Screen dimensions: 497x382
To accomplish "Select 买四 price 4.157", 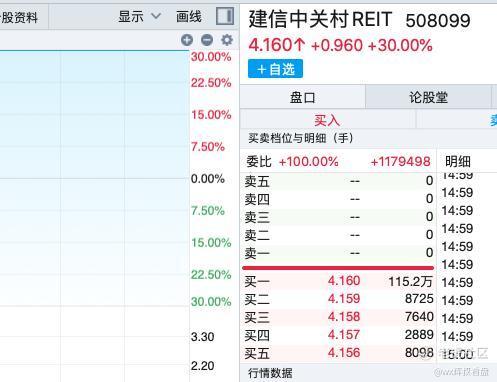I will (x=344, y=335).
